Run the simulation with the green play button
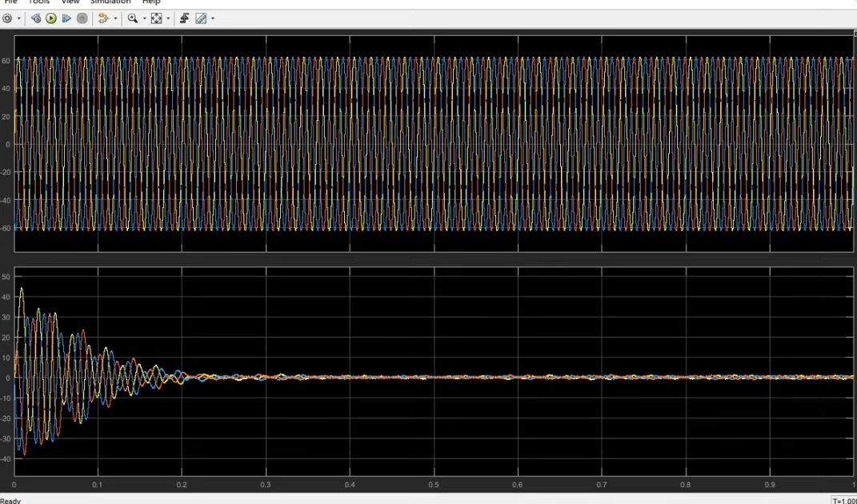The width and height of the screenshot is (857, 504). [x=51, y=18]
